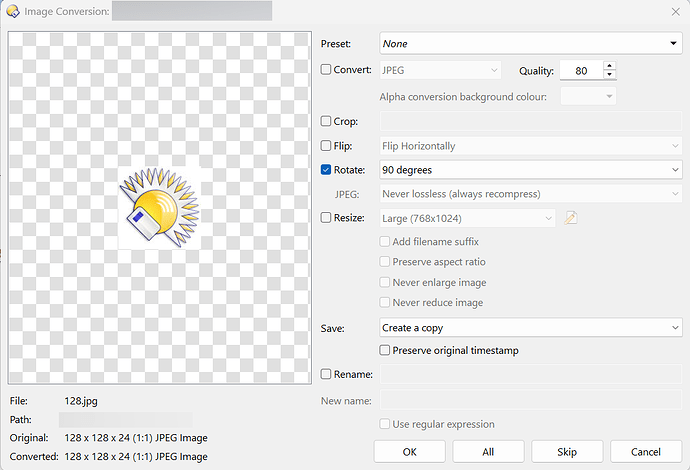Open the Rotate dropdown showing 90 degrees
This screenshot has width=690, height=470.
click(x=531, y=170)
